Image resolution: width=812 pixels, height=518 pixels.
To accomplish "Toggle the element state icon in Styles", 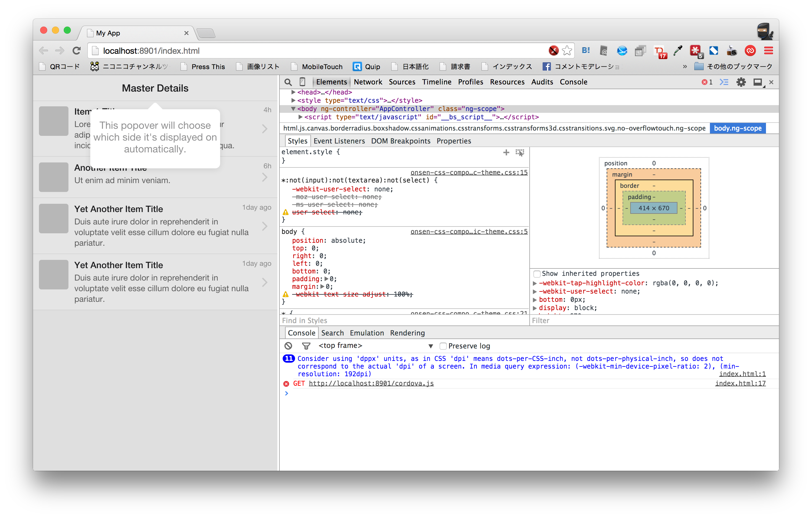I will coord(520,152).
